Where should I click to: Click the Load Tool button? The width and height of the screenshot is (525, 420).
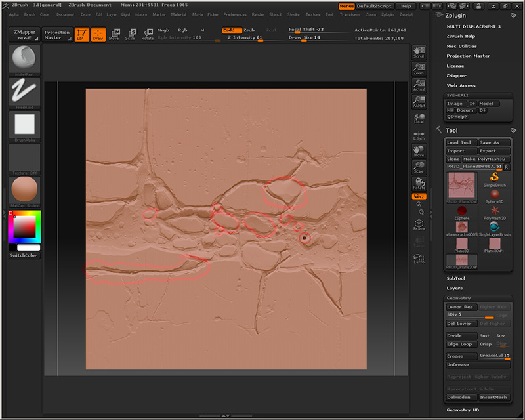[461, 142]
